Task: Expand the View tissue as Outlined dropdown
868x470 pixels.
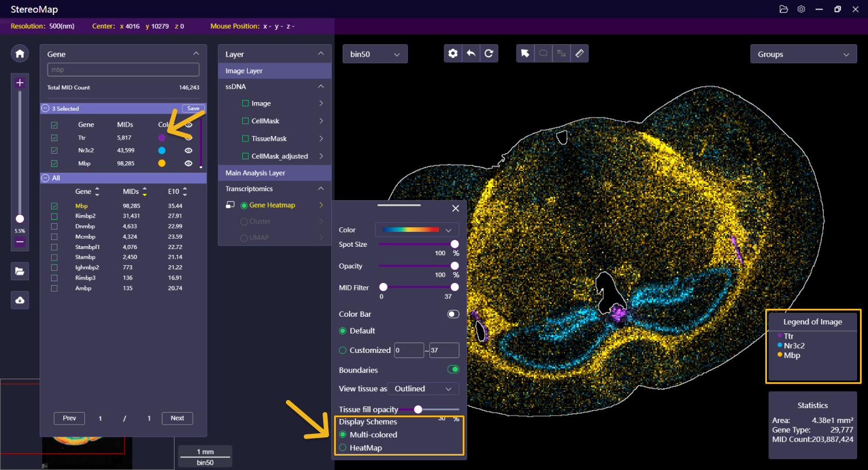Action: (423, 389)
